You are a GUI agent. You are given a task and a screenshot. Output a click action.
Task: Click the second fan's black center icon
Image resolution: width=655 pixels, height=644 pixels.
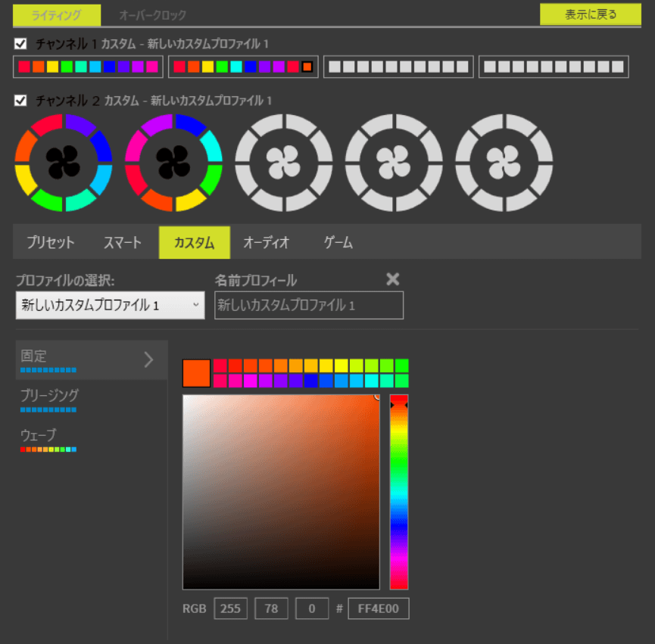pyautogui.click(x=173, y=163)
